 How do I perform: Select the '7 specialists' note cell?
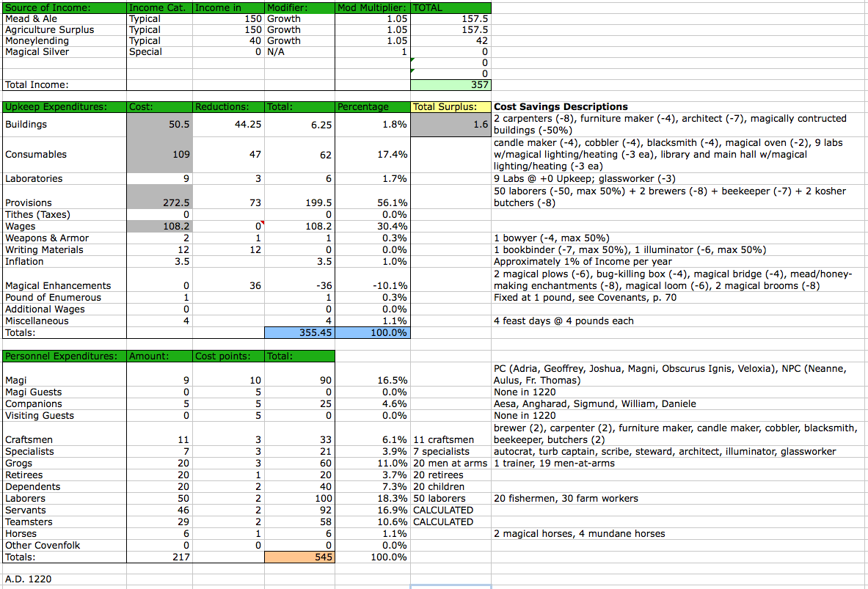pos(451,452)
